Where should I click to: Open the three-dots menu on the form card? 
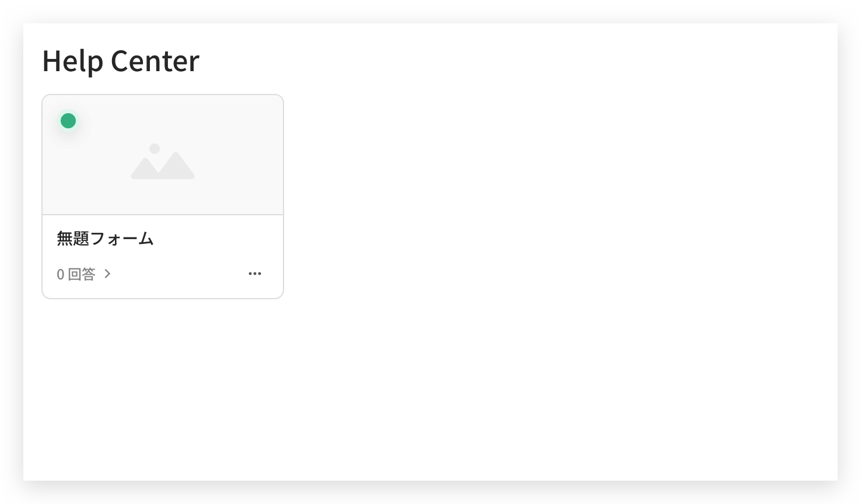click(255, 274)
